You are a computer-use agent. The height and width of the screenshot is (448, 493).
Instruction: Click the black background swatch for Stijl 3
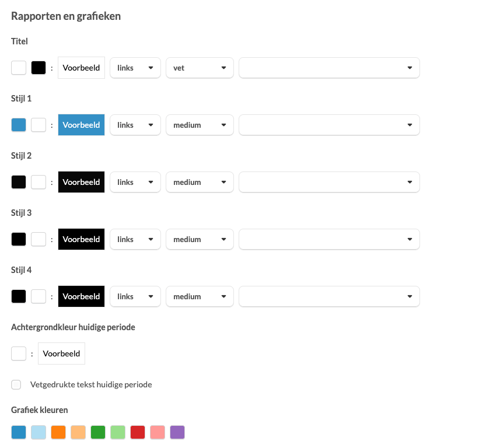coord(19,239)
